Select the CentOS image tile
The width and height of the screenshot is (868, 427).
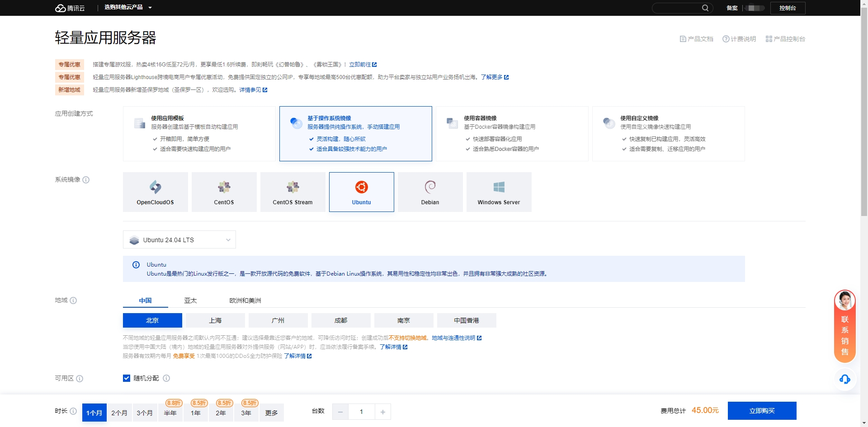click(224, 192)
